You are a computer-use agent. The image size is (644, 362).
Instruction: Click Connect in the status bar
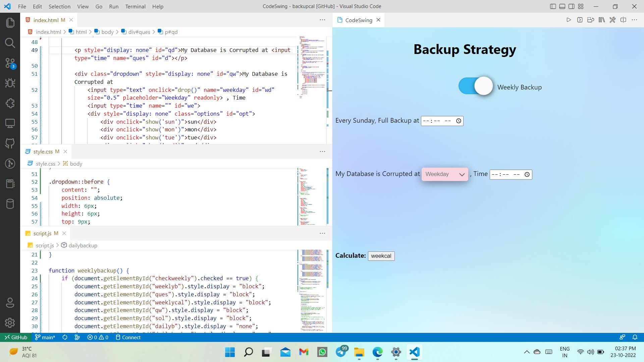pos(128,338)
